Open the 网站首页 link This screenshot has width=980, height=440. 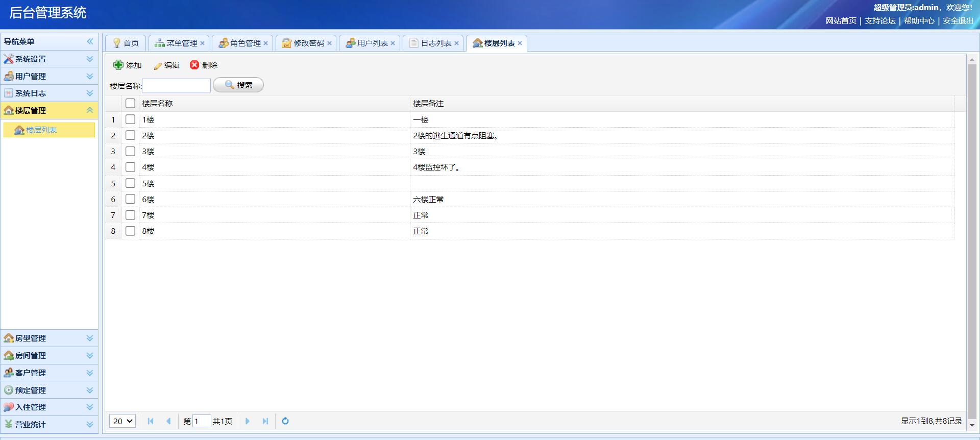(x=841, y=21)
